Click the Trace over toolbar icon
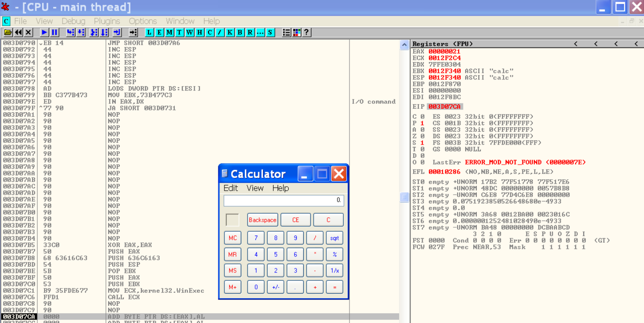This screenshot has height=323, width=644. coord(104,32)
